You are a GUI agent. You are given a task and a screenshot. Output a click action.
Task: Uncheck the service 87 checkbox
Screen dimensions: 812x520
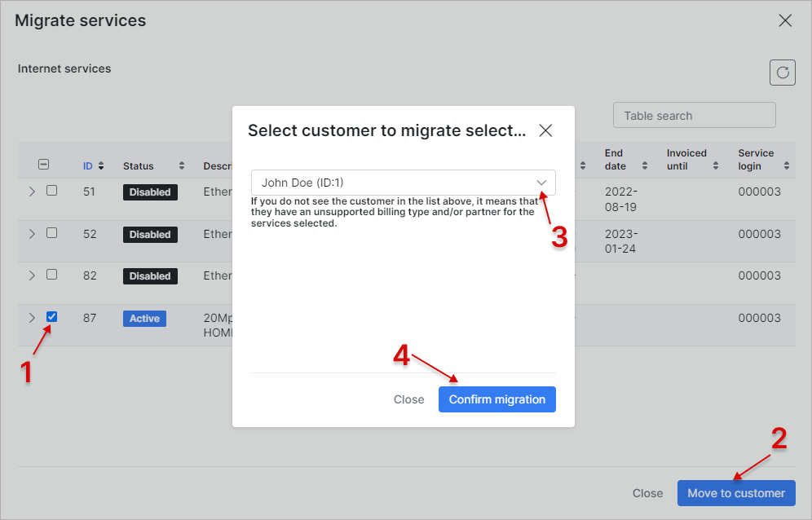pos(52,316)
